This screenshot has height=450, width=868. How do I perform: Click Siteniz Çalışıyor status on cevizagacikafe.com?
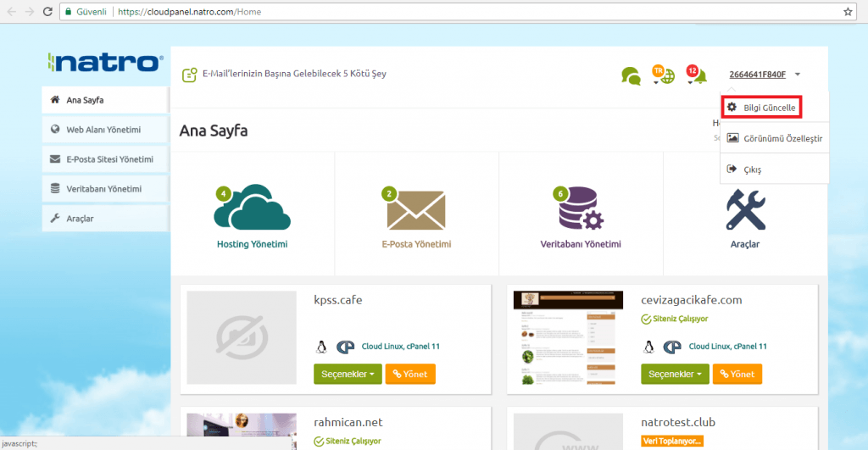click(x=674, y=319)
